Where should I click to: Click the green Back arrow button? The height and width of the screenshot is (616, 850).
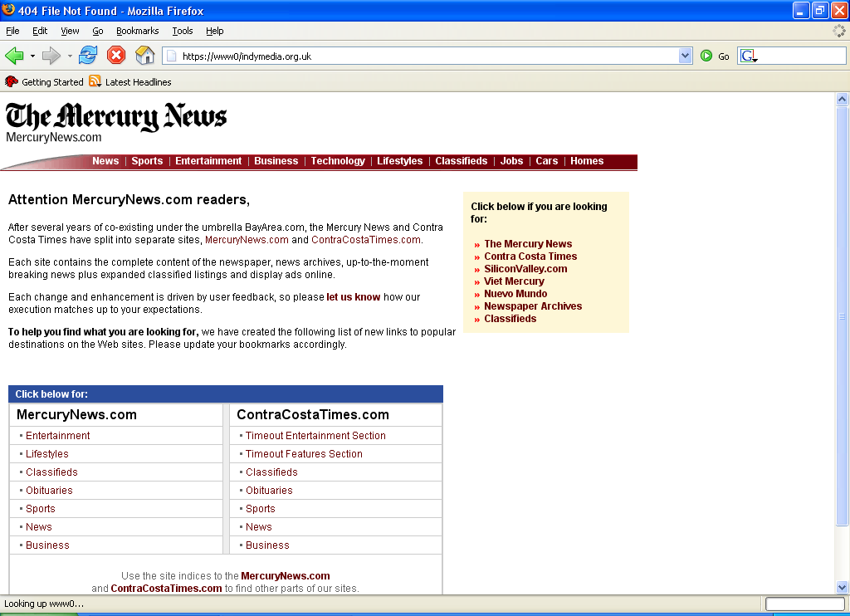[x=14, y=56]
